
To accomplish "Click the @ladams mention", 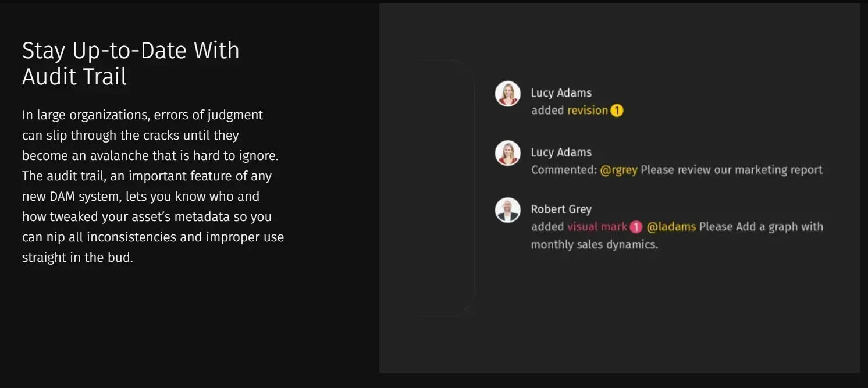I will click(x=671, y=227).
